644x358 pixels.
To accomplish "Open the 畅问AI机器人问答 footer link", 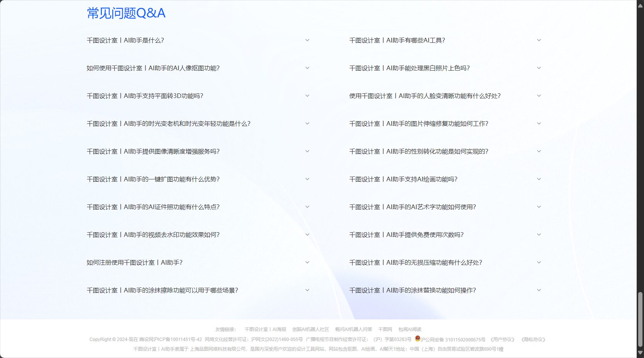I will (x=354, y=329).
